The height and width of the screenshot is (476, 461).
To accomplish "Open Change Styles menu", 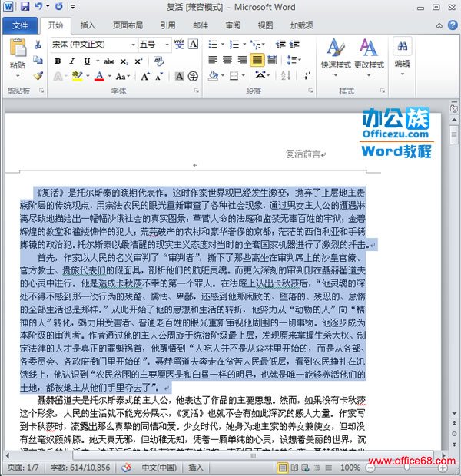I will pos(369,57).
